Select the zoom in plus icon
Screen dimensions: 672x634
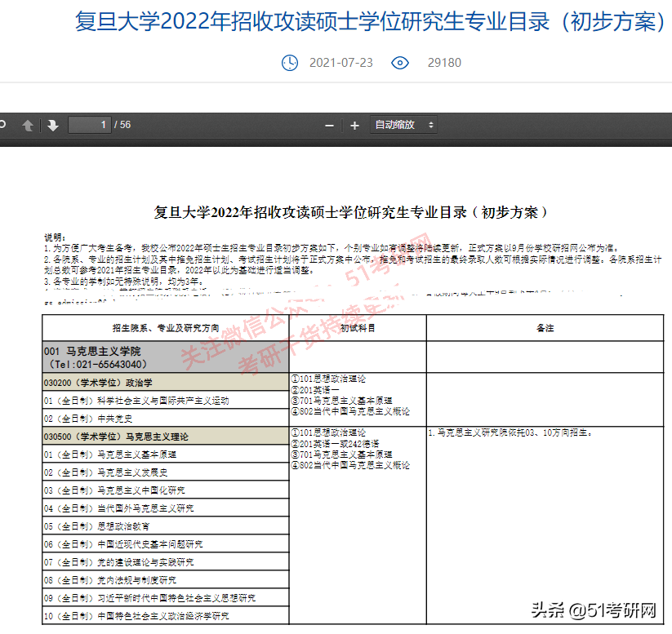353,125
